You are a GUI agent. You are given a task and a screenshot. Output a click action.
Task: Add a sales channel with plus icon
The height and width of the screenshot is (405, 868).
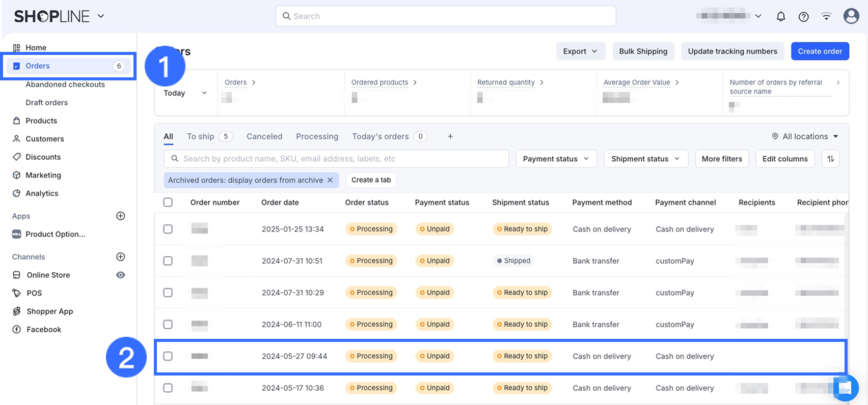click(x=121, y=256)
